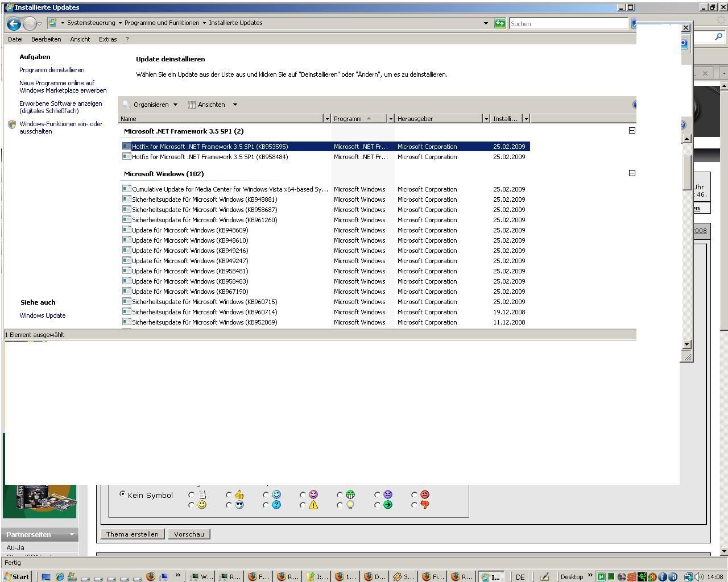This screenshot has height=582, width=728.
Task: Open the ? help menu
Action: (127, 39)
